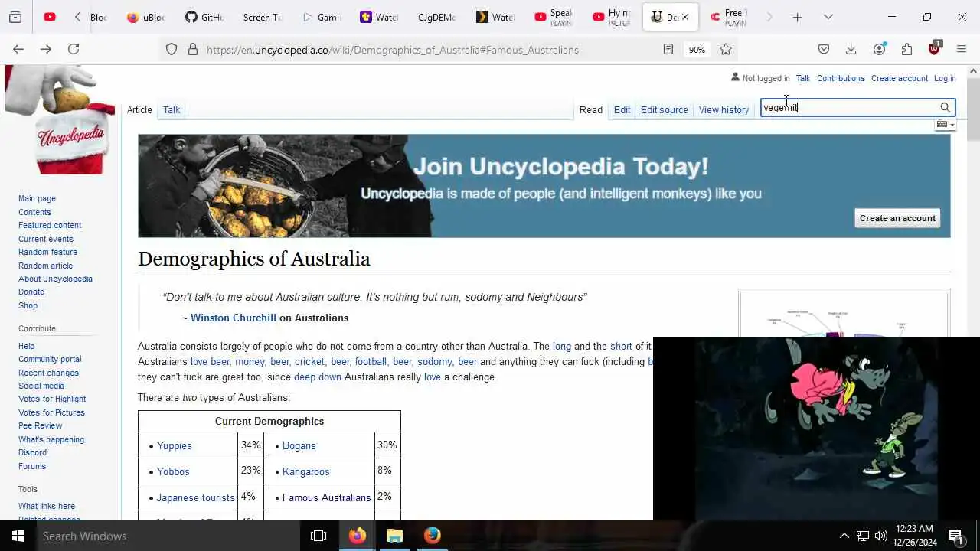Open the Action Center notifications icon
Image resolution: width=980 pixels, height=551 pixels.
click(955, 536)
